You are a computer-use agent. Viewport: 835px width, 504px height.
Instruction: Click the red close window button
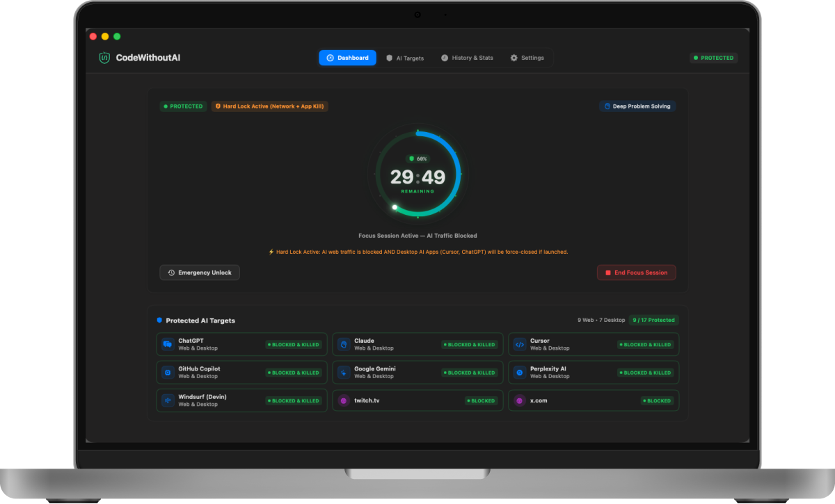pos(93,36)
